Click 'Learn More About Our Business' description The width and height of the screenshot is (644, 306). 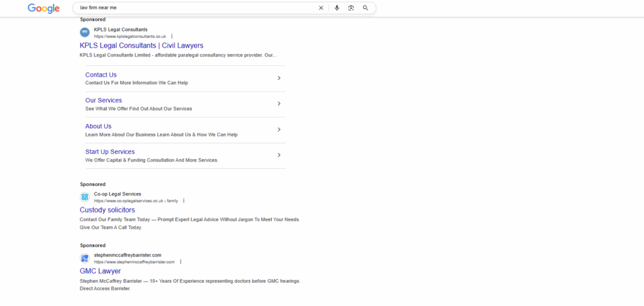tap(162, 134)
